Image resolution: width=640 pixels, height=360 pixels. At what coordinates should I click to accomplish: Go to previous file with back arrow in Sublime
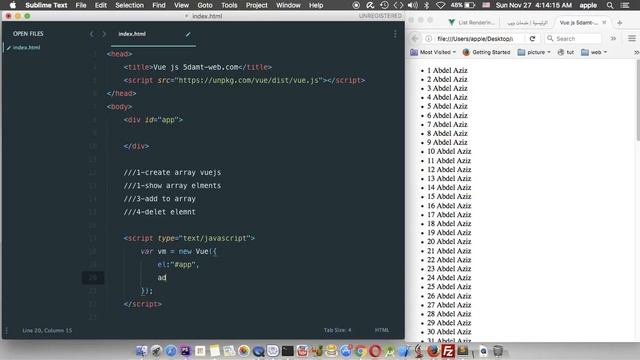(x=91, y=34)
